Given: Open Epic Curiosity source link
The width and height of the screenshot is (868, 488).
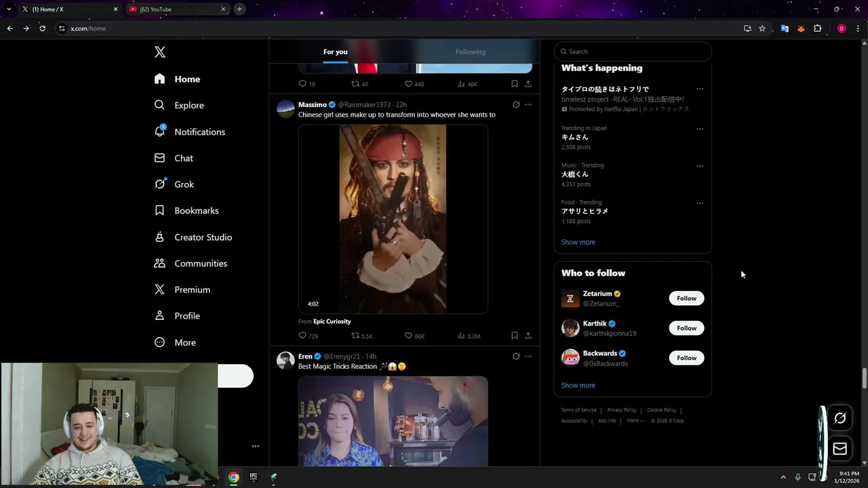Looking at the screenshot, I should tap(332, 321).
